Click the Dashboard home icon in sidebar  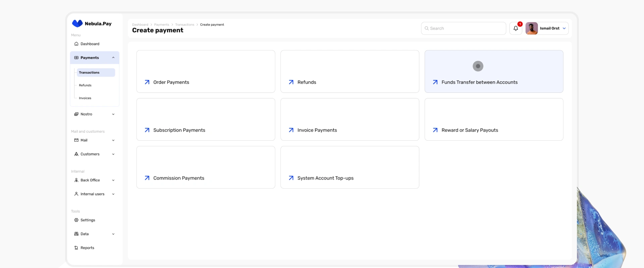[x=76, y=44]
